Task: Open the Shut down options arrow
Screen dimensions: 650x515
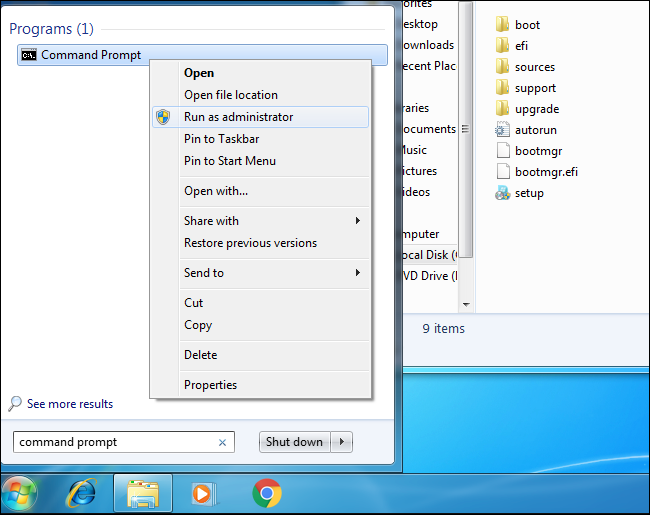Action: click(342, 442)
